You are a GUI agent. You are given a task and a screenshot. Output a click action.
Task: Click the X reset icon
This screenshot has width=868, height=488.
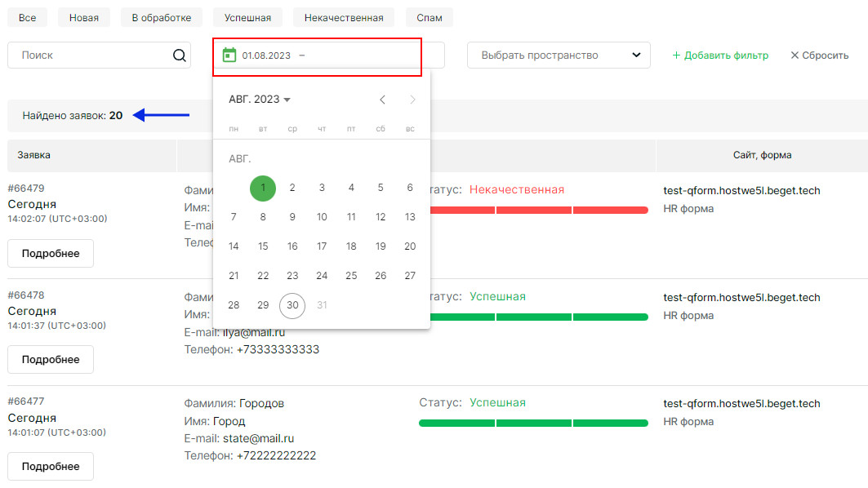[795, 55]
